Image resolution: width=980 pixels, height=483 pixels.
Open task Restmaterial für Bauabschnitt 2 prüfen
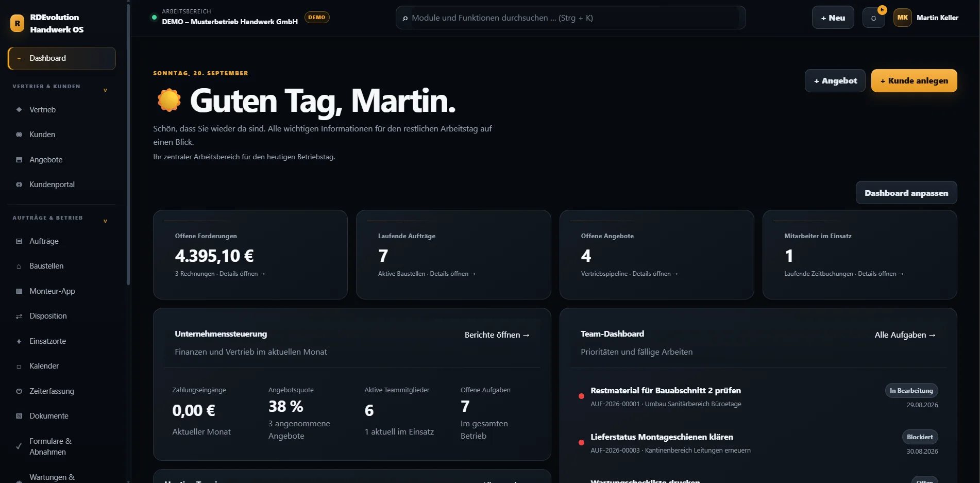(666, 391)
